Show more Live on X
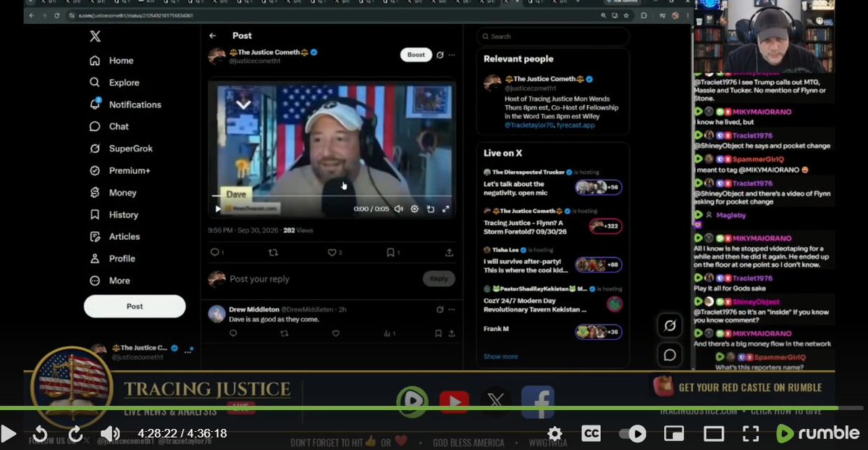868x450 pixels. click(500, 357)
